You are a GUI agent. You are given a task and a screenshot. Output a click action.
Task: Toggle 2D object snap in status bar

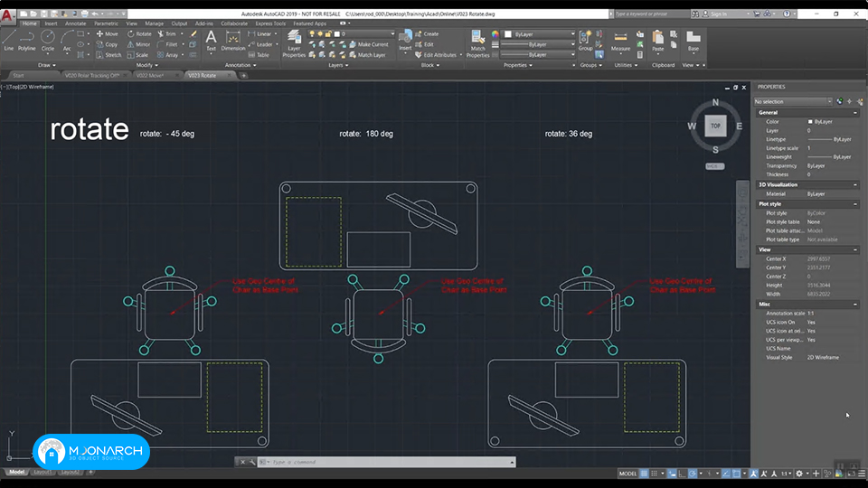[x=736, y=474]
